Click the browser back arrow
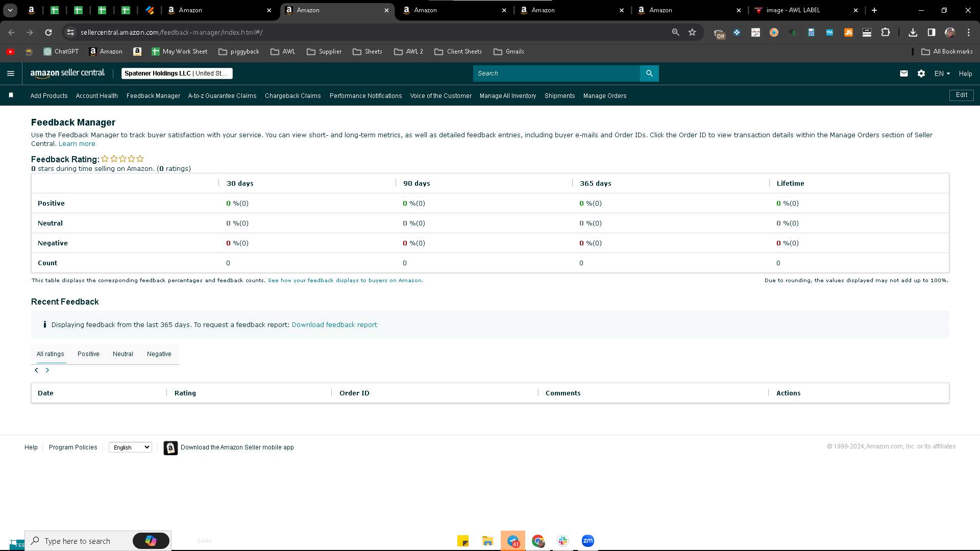The image size is (980, 551). pyautogui.click(x=12, y=32)
